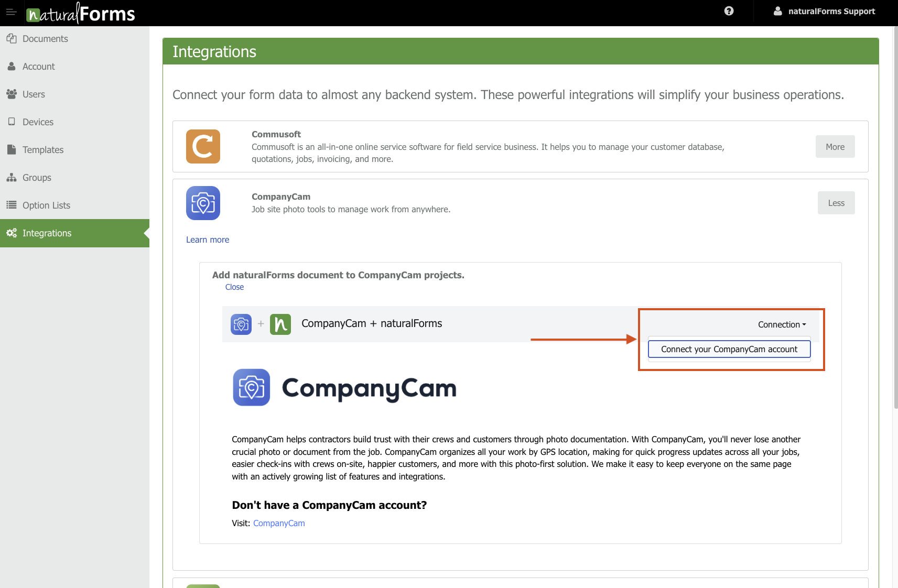Expand Commusoft with More button
The image size is (898, 588).
[x=835, y=147]
